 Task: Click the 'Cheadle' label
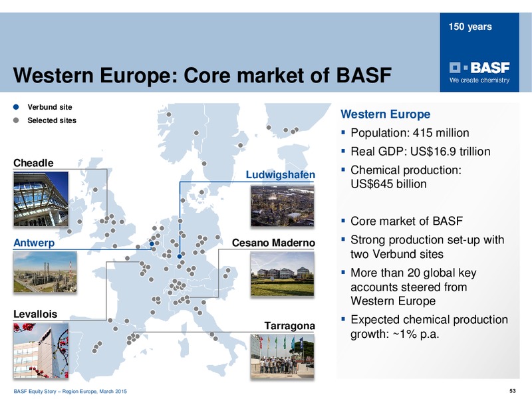click(33, 163)
